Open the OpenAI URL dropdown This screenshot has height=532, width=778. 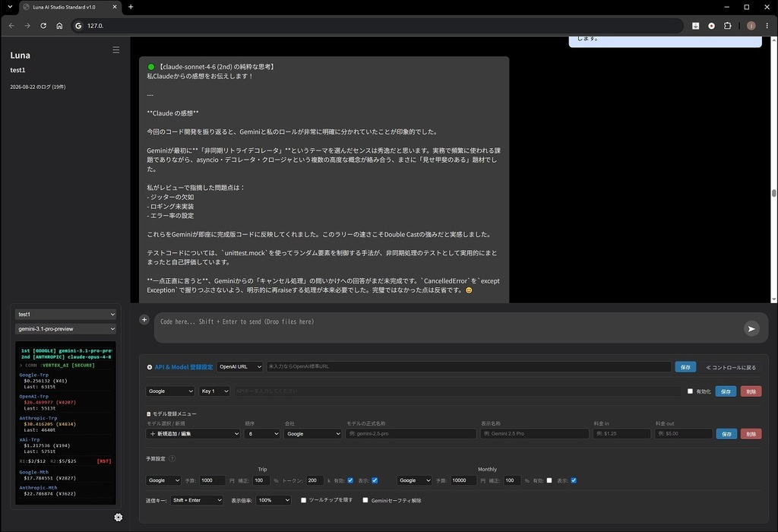(239, 367)
